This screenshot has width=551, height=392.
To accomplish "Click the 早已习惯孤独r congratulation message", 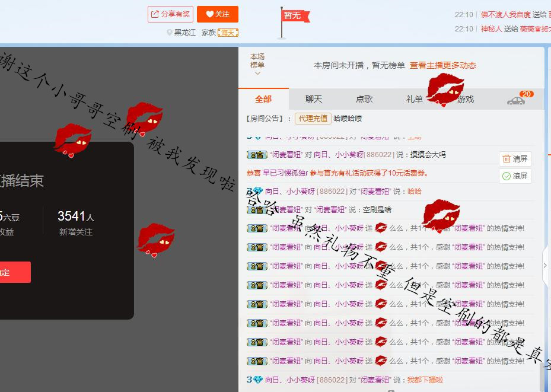I will pyautogui.click(x=337, y=173).
